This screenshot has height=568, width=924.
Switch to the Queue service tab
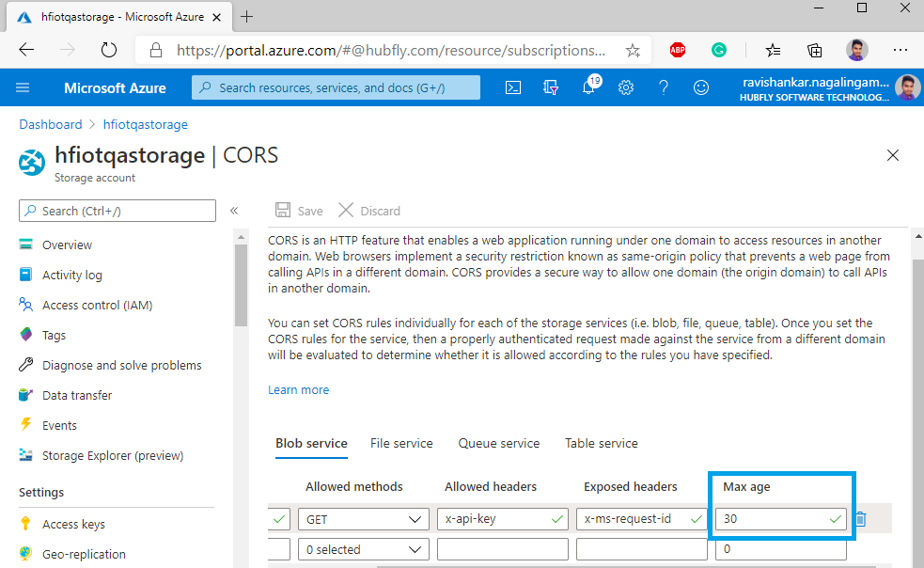499,443
